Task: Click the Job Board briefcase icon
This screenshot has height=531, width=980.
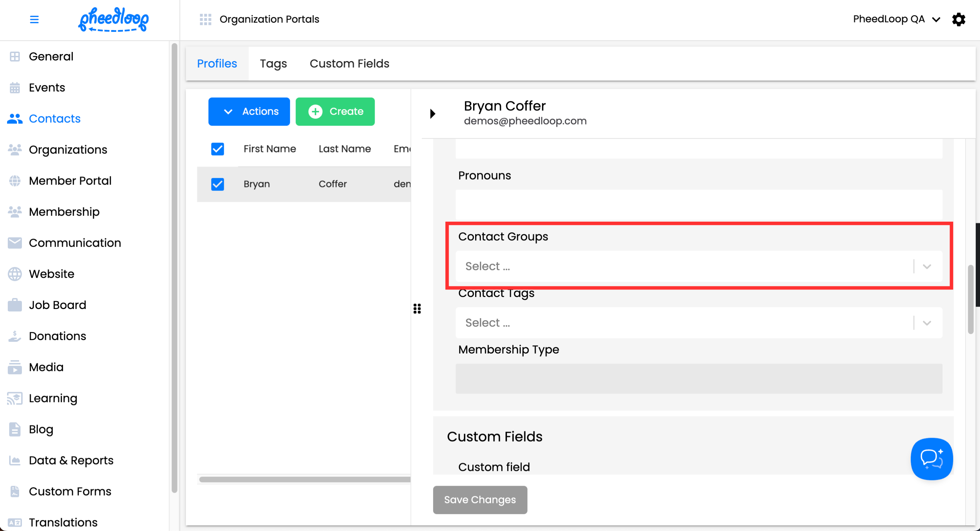Action: pos(15,305)
